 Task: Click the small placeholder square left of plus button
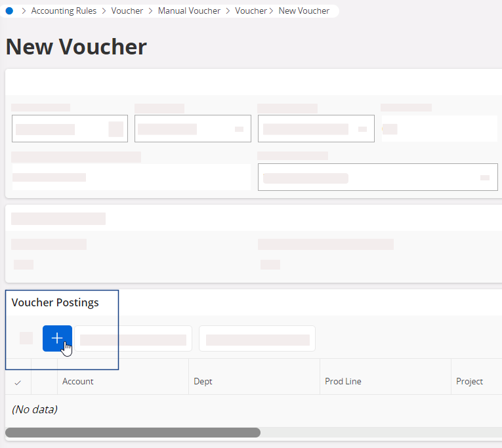26,338
